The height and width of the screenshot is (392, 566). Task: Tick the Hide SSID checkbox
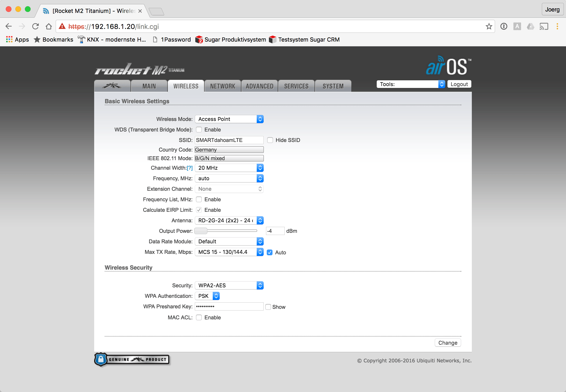coord(270,140)
